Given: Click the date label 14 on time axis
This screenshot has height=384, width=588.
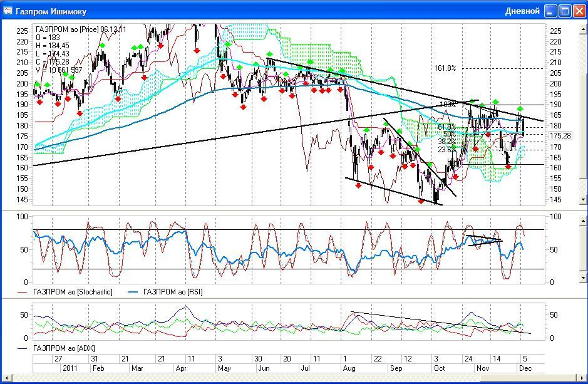Looking at the screenshot, I should click(x=497, y=359).
